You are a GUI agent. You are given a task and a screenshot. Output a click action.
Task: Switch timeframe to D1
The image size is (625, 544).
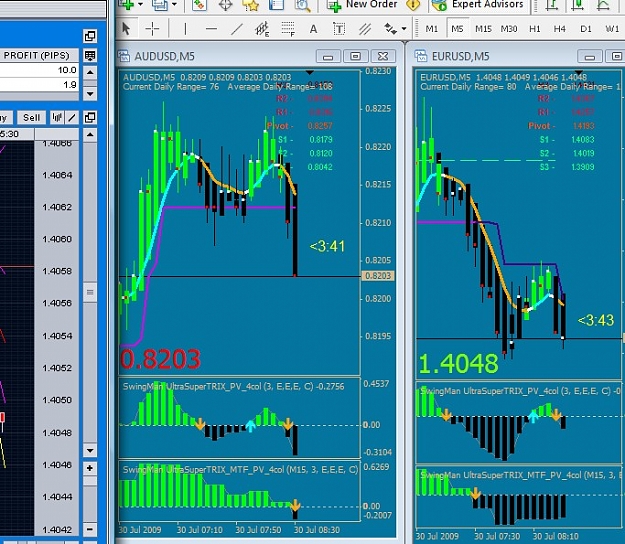tap(586, 29)
